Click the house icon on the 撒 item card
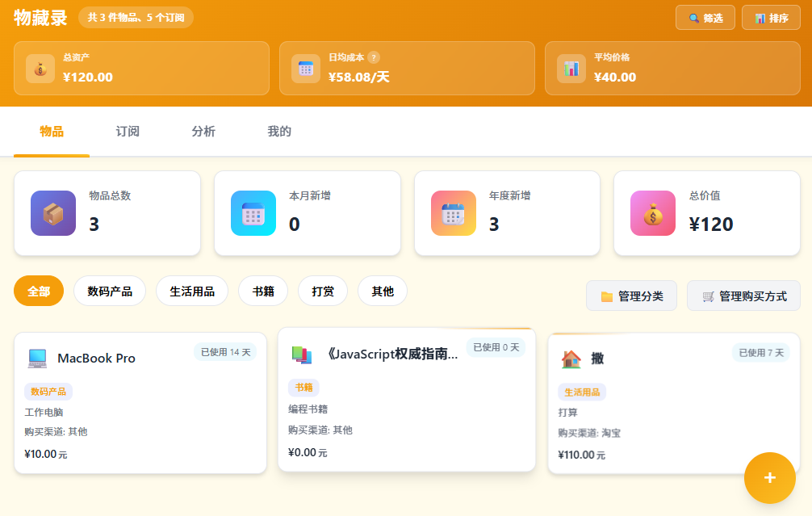This screenshot has height=516, width=812. point(571,359)
